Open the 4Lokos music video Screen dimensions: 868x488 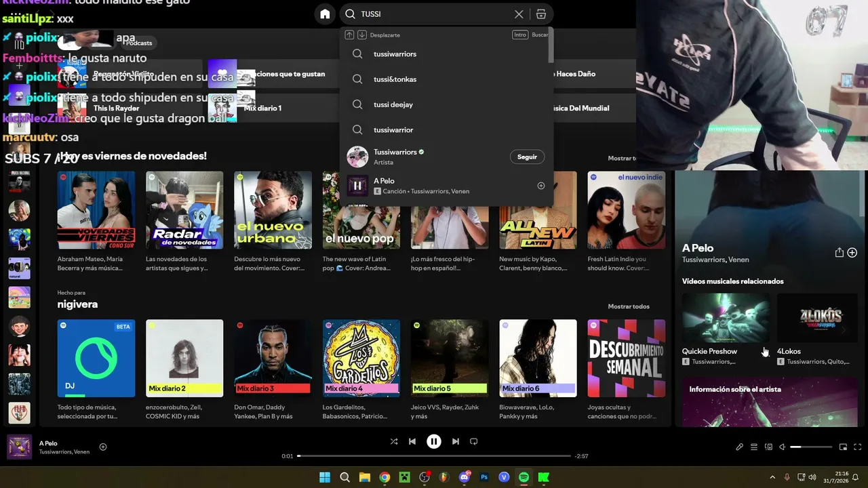tap(817, 329)
